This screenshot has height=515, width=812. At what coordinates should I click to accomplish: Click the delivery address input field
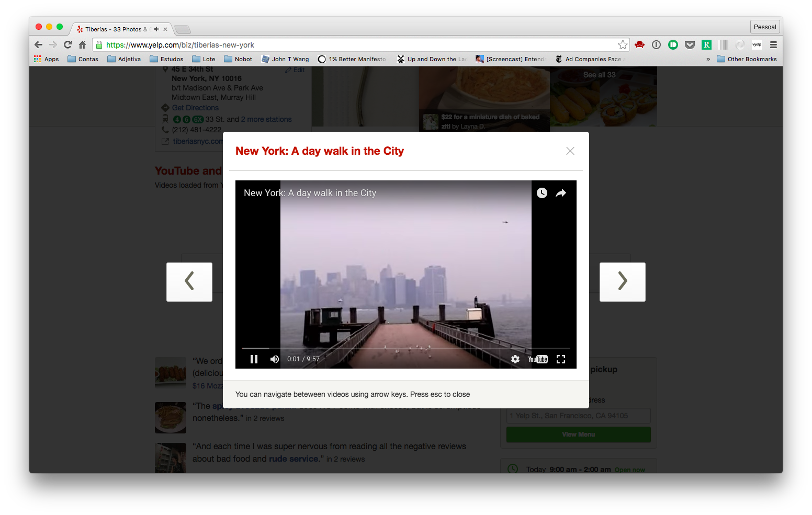(579, 416)
